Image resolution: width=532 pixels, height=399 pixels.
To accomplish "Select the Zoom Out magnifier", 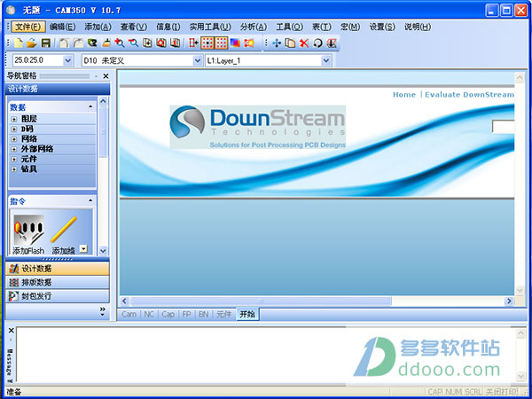I will point(133,43).
